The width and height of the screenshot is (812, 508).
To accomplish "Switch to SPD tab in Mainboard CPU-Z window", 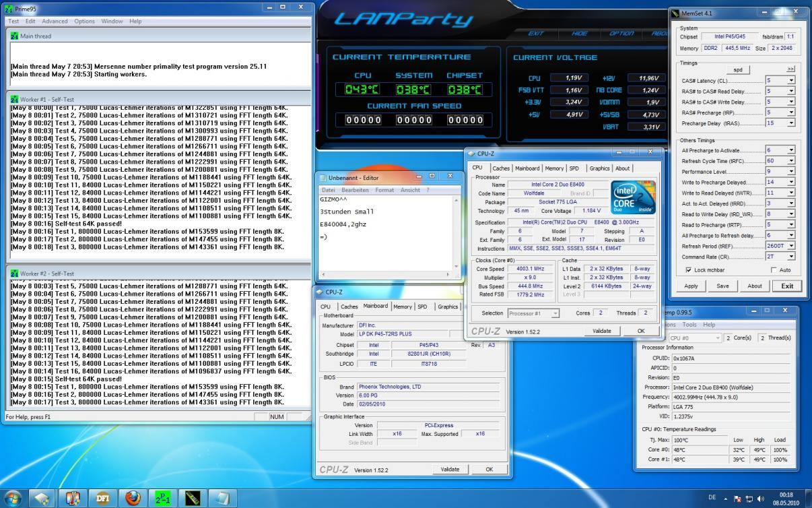I will coord(422,307).
